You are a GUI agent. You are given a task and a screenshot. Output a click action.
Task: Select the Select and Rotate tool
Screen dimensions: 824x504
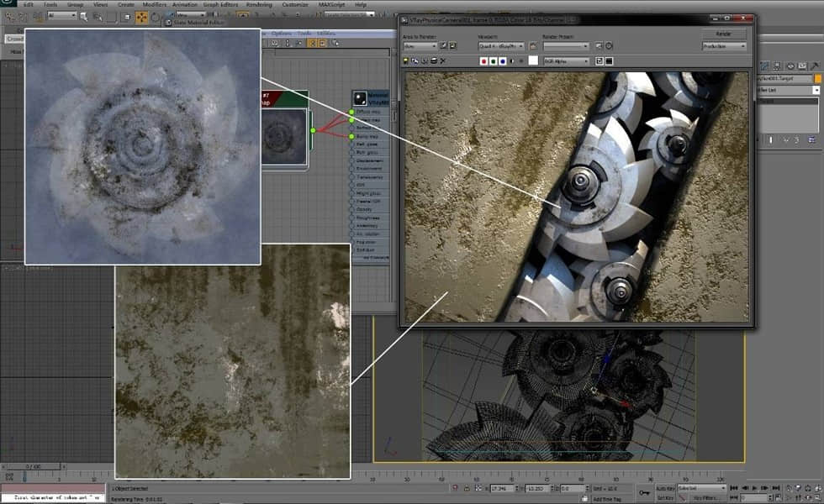[155, 18]
